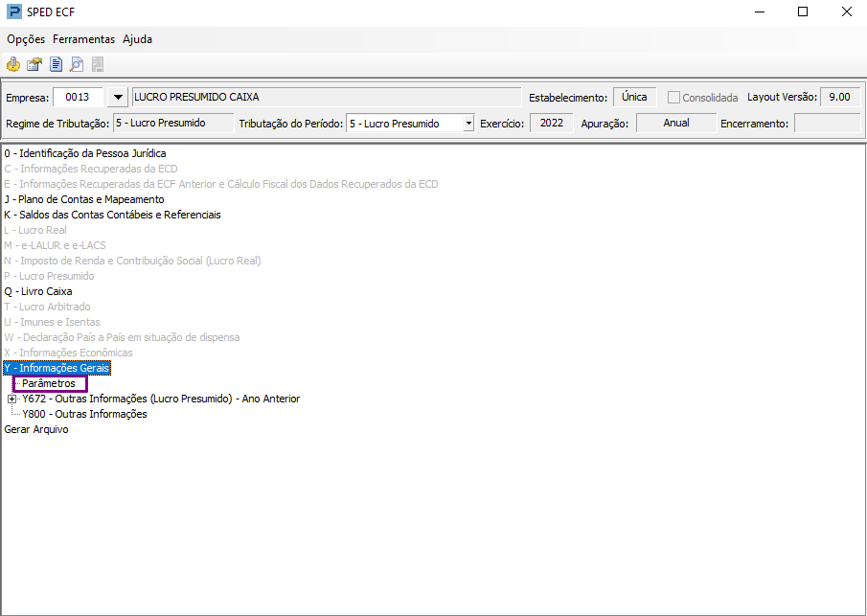The height and width of the screenshot is (616, 867).
Task: Select E - Informações Recuperadas da ECF Anterior
Action: click(221, 184)
